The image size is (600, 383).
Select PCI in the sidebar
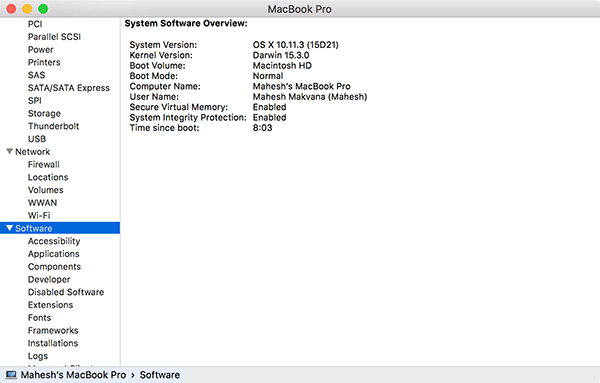click(35, 24)
